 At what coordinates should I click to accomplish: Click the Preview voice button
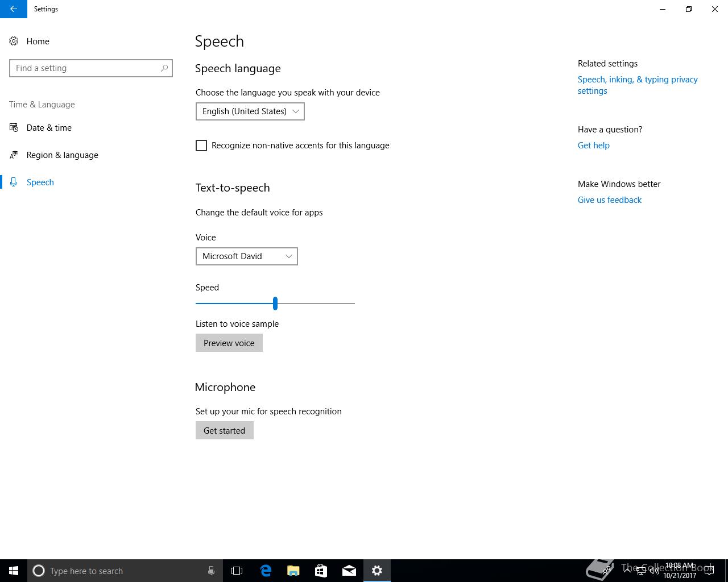point(229,343)
